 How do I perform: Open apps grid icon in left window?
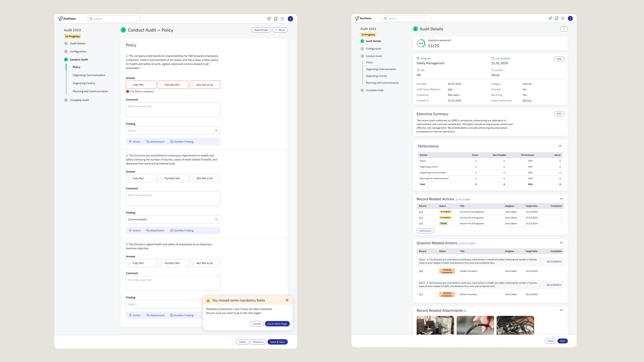click(x=282, y=19)
